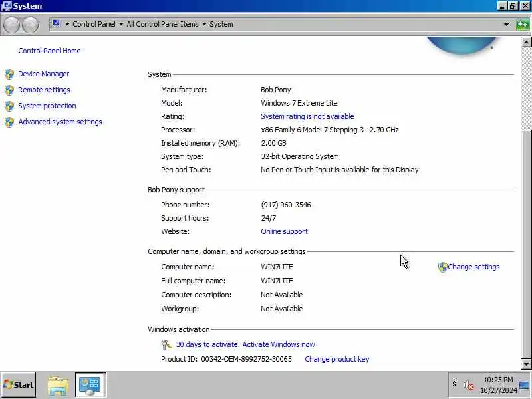Select the 32-bit Operating System text
The height and width of the screenshot is (399, 532).
point(300,156)
